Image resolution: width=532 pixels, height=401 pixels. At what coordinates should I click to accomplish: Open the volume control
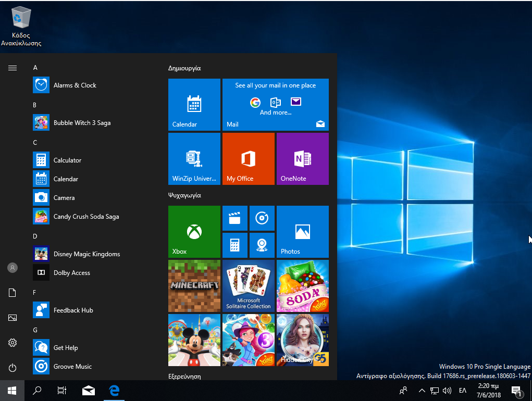(447, 391)
